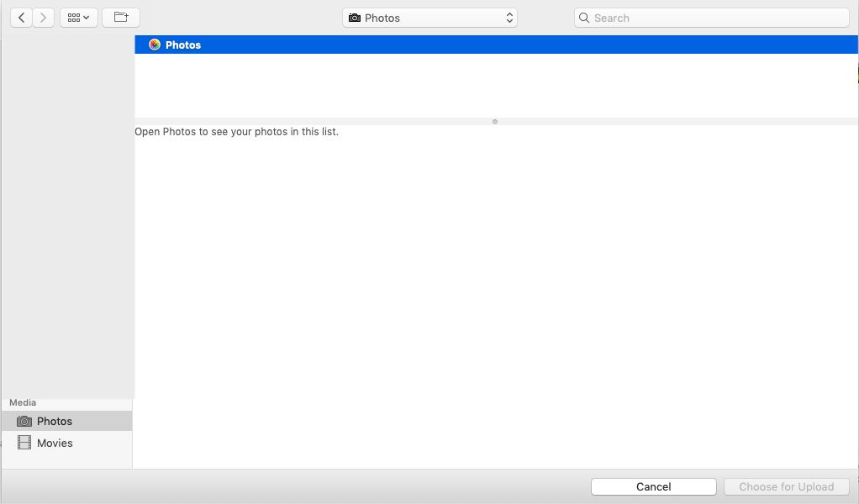Select the highlighted Photos library row
The image size is (859, 504).
click(x=497, y=45)
